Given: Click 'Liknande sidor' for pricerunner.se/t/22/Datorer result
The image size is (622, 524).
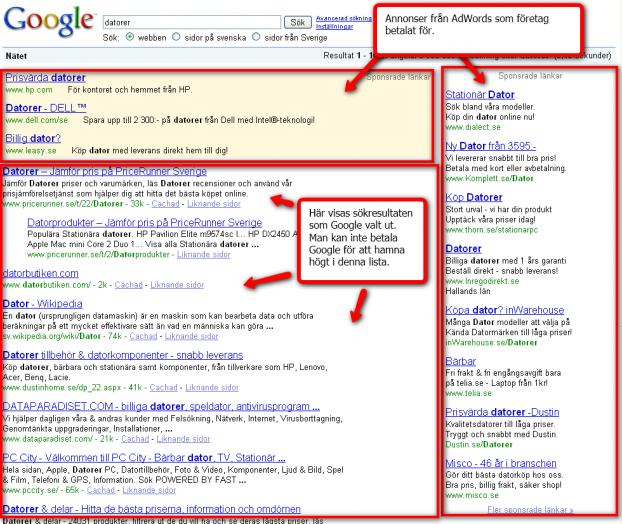Looking at the screenshot, I should pos(214,204).
